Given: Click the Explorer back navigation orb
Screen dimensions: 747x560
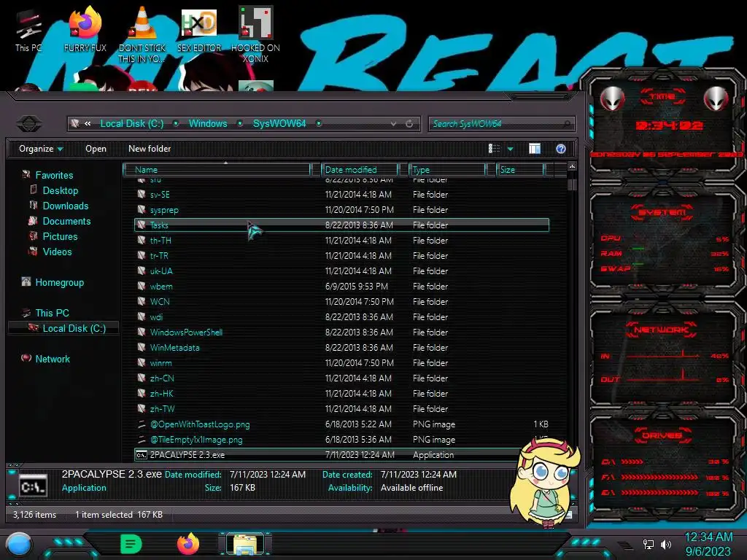Looking at the screenshot, I should click(x=29, y=124).
